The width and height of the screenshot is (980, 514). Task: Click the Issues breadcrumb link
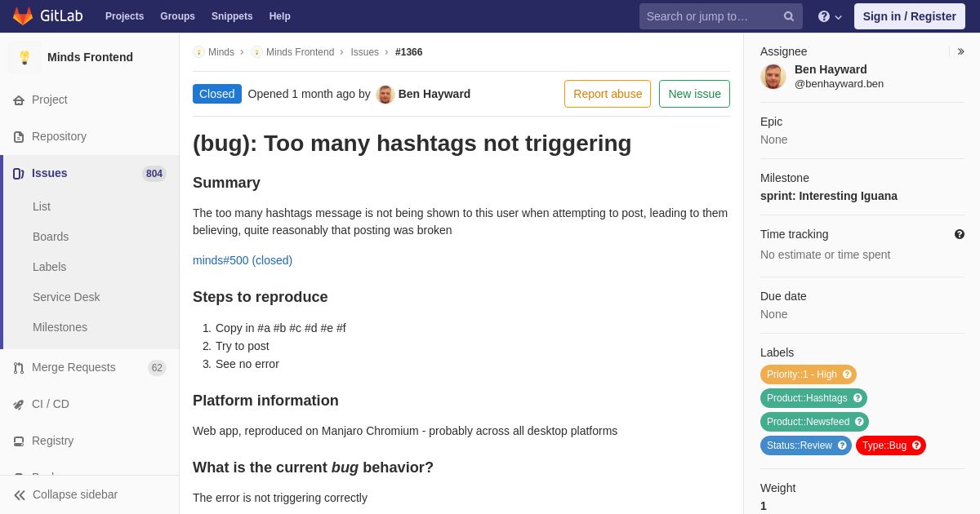click(x=364, y=52)
